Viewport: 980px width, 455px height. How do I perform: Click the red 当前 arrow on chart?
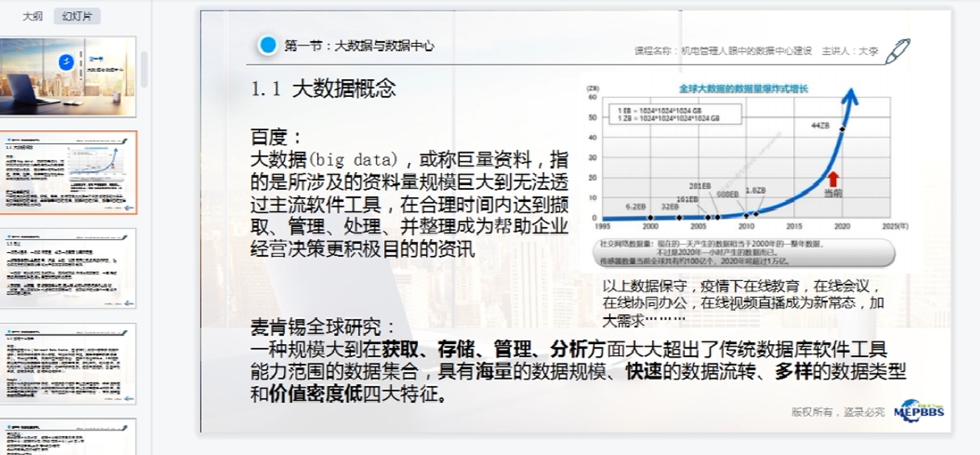click(x=833, y=179)
